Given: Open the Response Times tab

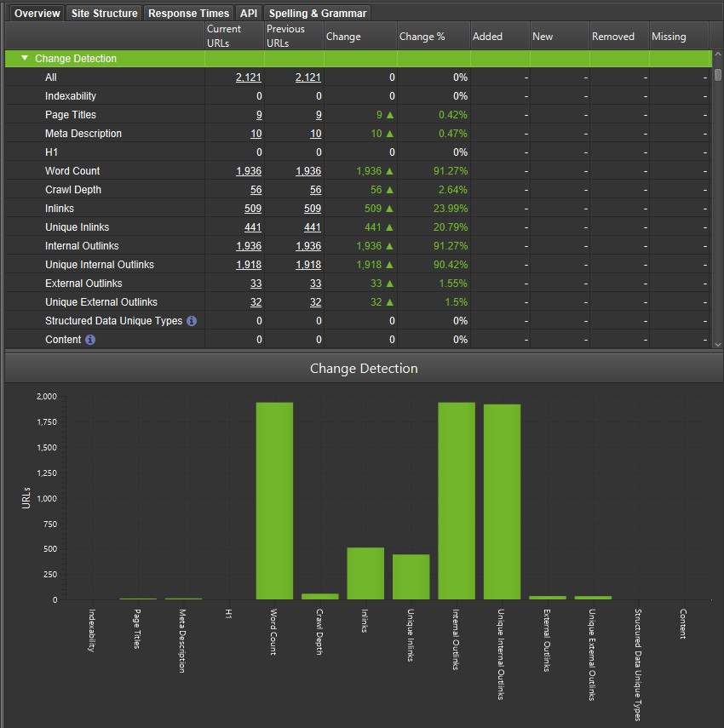Looking at the screenshot, I should point(188,13).
